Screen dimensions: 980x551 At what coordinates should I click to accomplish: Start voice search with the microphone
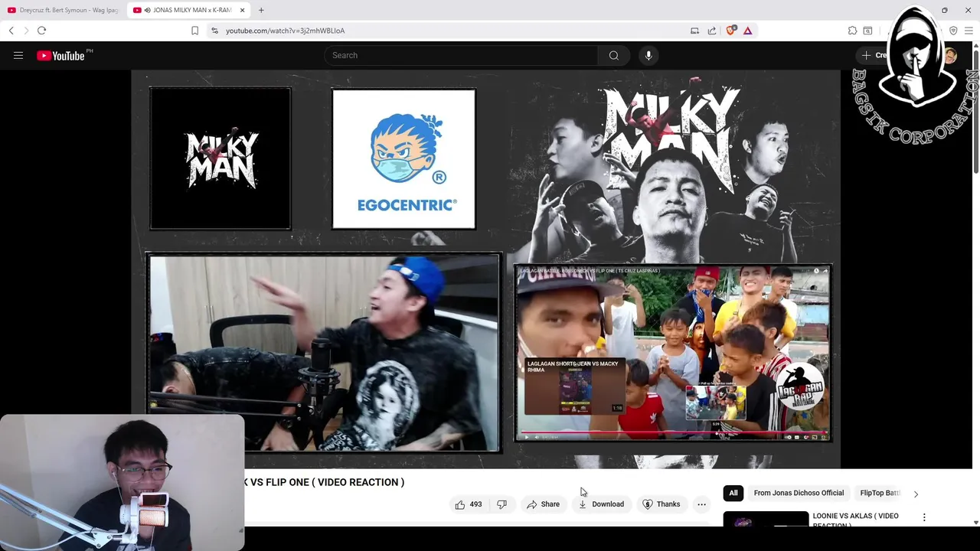[648, 55]
